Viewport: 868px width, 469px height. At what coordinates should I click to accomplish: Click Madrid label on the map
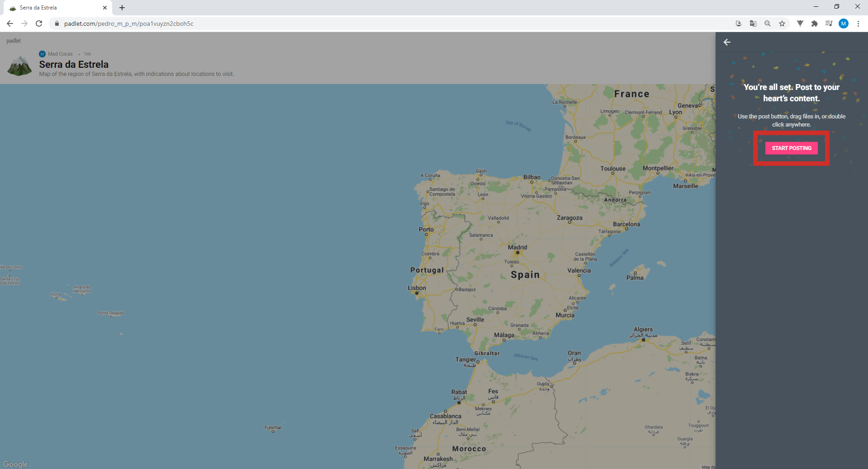point(517,247)
